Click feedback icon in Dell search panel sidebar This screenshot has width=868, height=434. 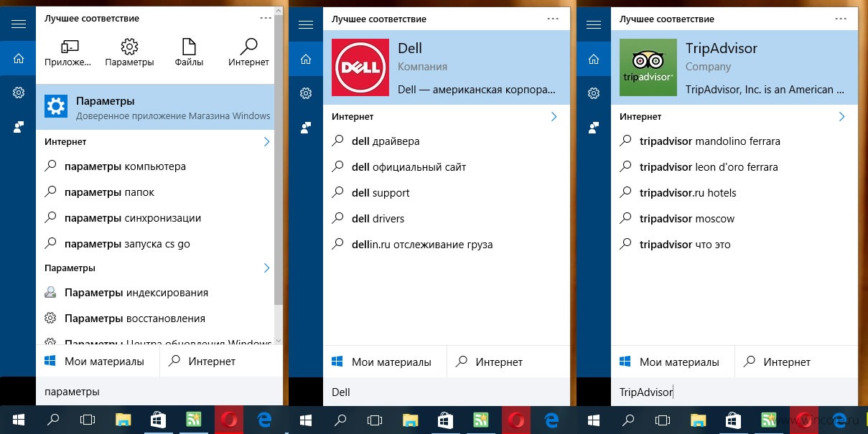[306, 127]
